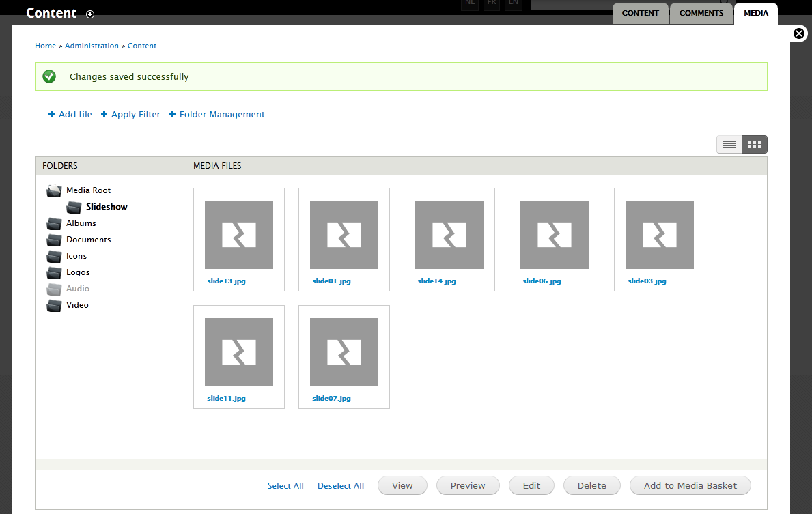Open Administration breadcrumb link
This screenshot has width=812, height=514.
pyautogui.click(x=92, y=46)
